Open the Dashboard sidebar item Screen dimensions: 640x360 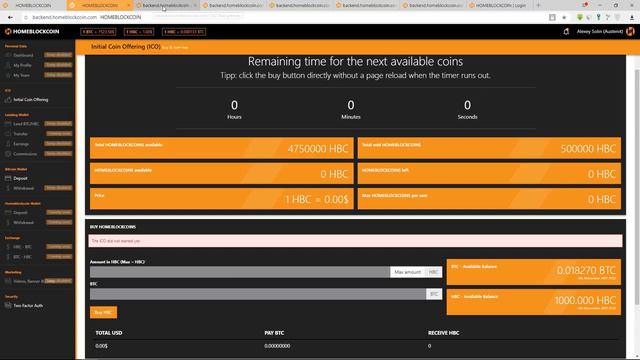23,55
